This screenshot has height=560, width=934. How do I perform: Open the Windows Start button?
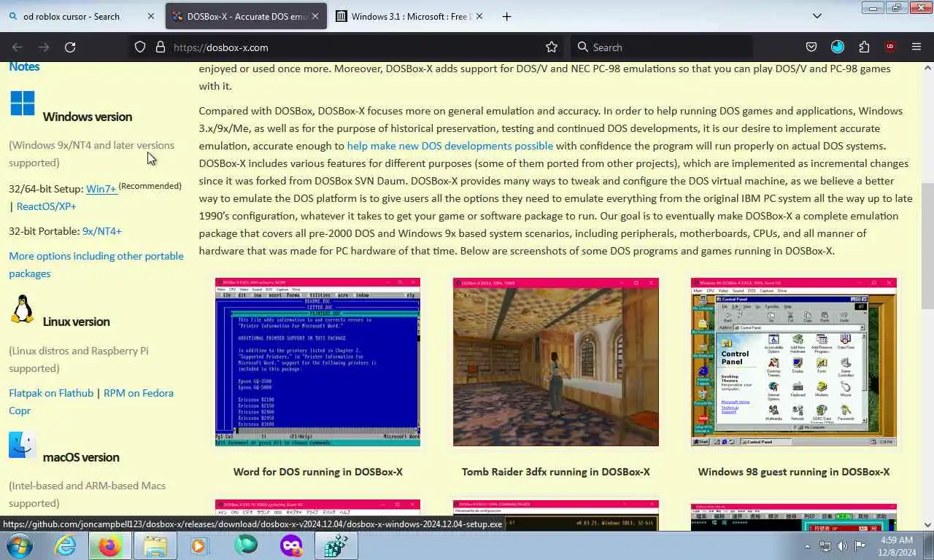pos(20,545)
